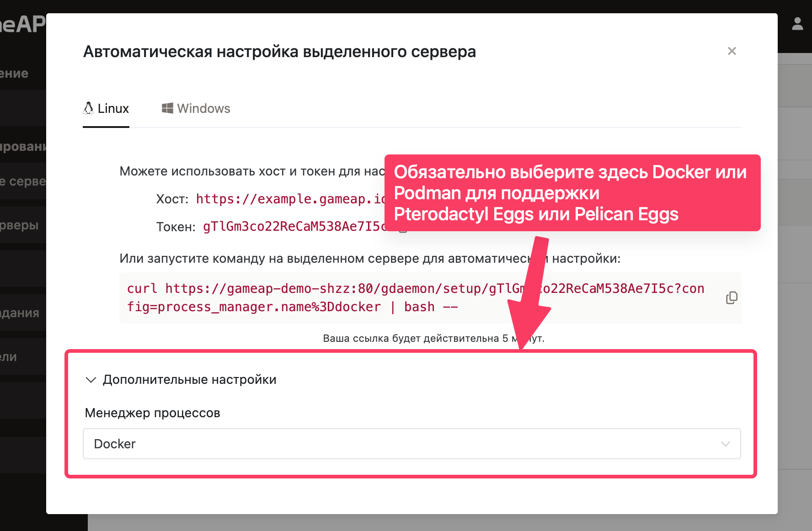Screen dimensions: 812x531
Task: Click the red Docker or Podman callout
Action: click(572, 193)
